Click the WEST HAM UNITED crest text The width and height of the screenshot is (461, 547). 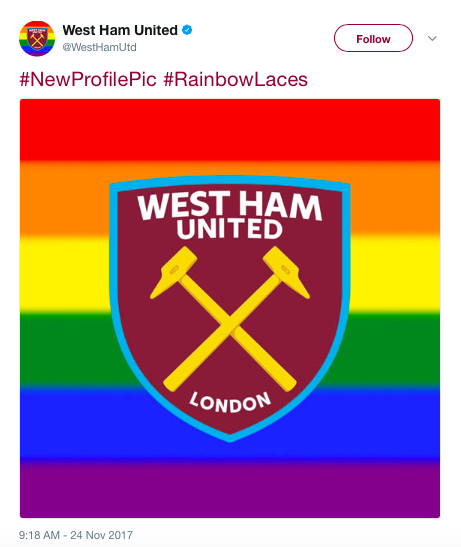tap(230, 215)
